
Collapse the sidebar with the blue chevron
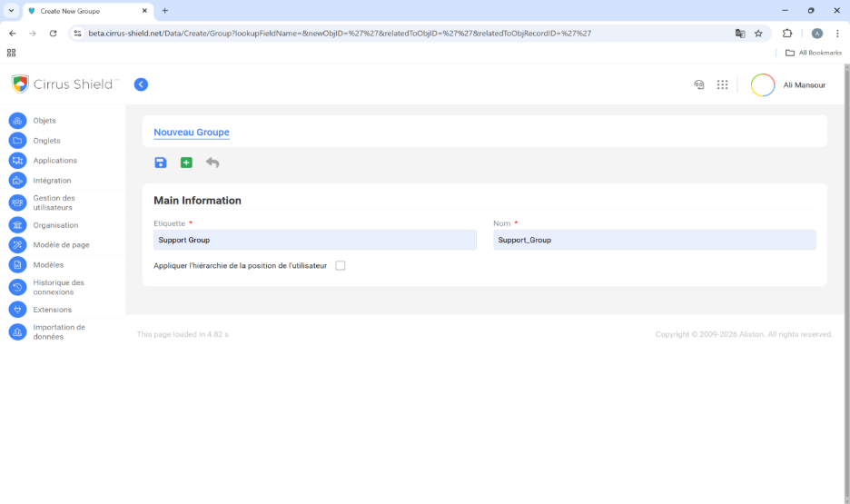click(x=141, y=84)
